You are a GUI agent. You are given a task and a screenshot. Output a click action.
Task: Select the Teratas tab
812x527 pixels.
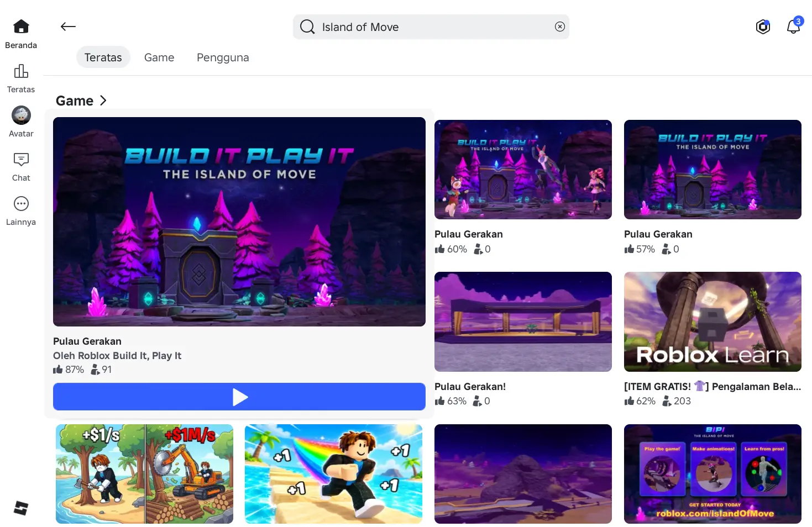tap(103, 57)
